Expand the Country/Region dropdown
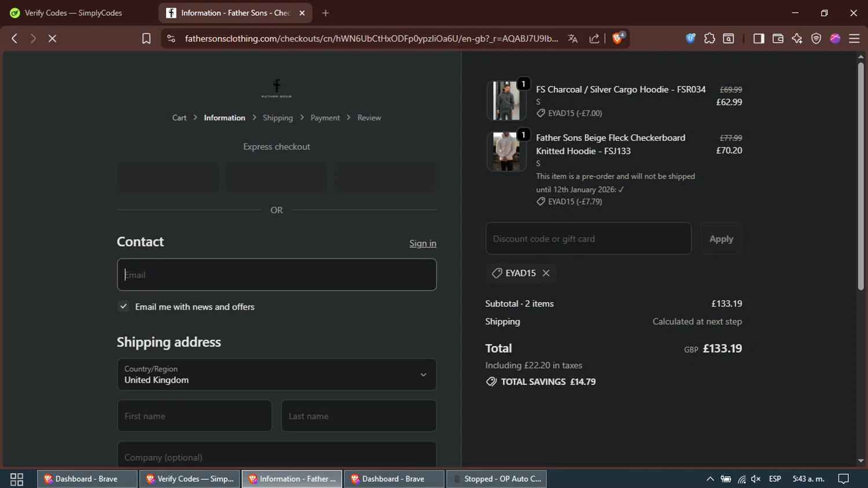This screenshot has height=488, width=868. pos(277,375)
